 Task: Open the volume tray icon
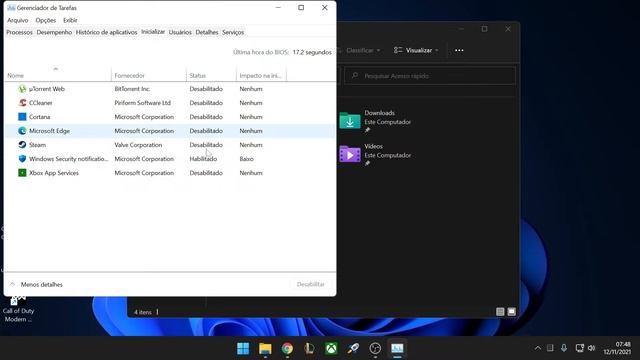point(591,348)
